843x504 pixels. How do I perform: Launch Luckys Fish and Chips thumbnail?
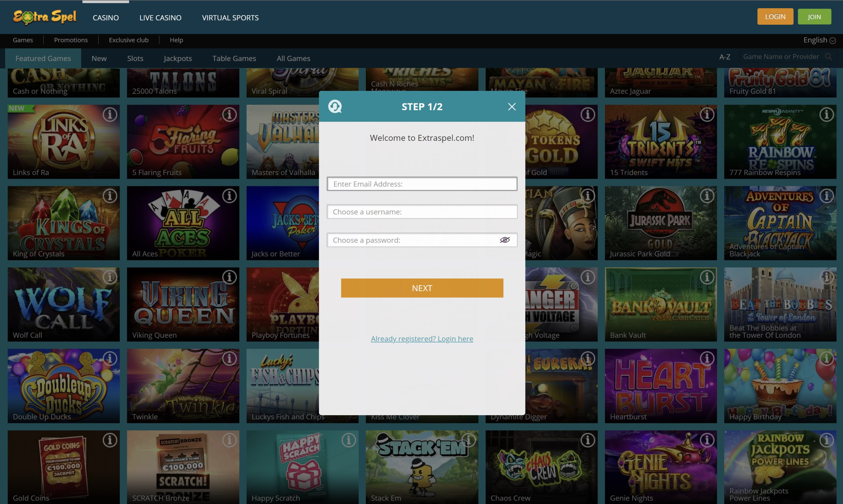(x=283, y=386)
